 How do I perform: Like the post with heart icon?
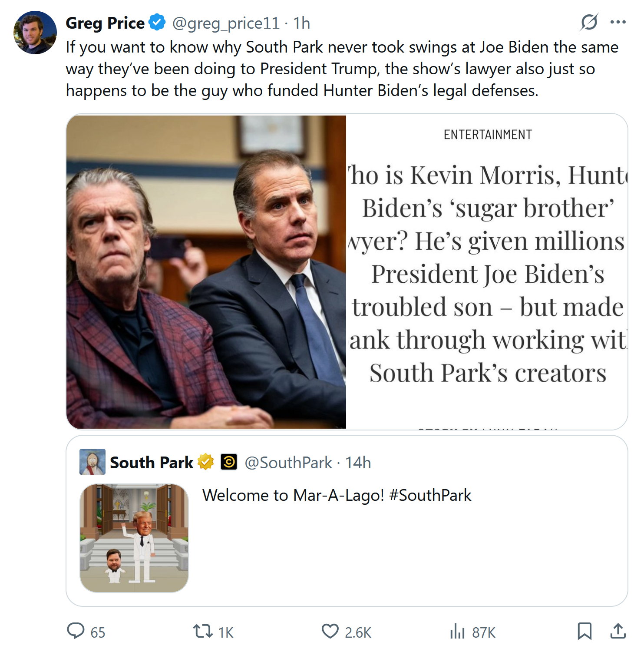point(330,631)
